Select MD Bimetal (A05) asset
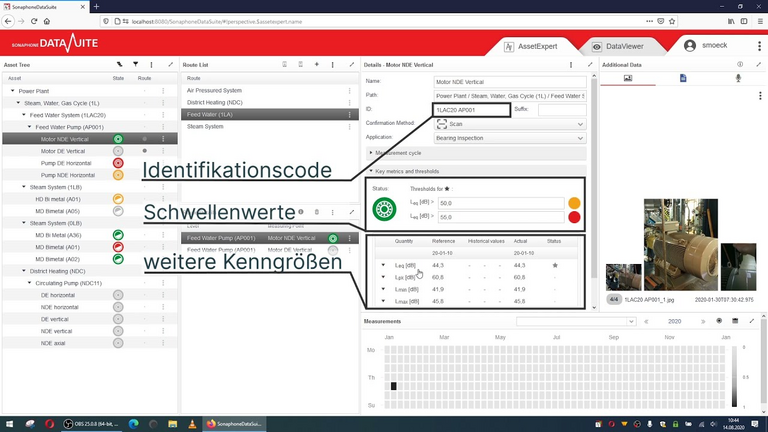This screenshot has height=432, width=768. pos(57,211)
